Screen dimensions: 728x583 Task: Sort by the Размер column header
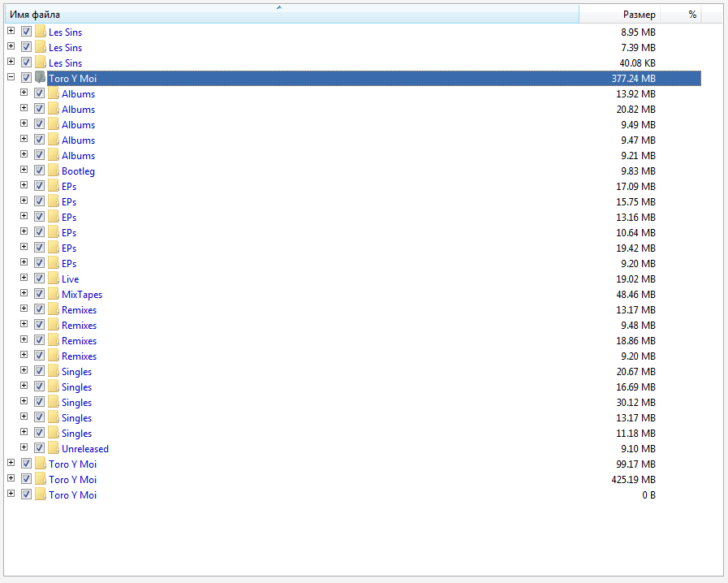619,15
